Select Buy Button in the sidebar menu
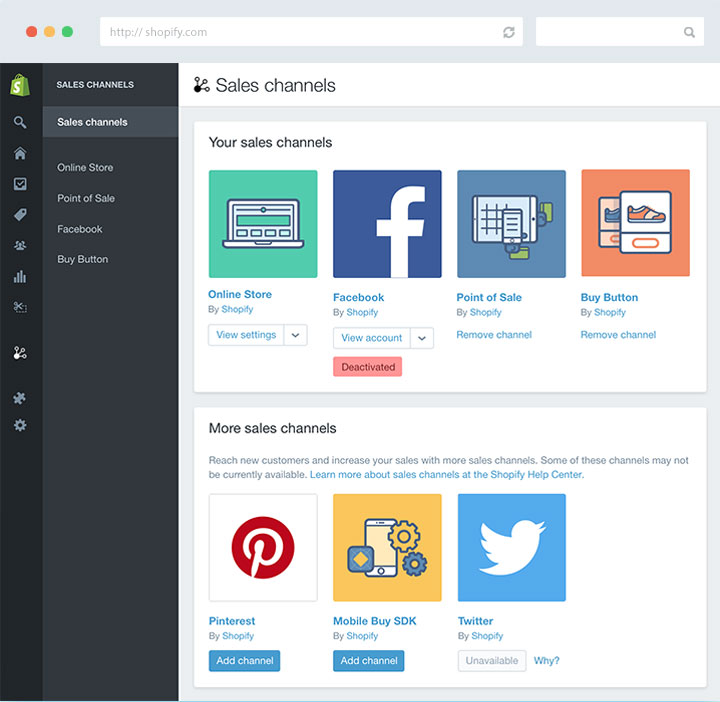This screenshot has height=702, width=720. 83,259
